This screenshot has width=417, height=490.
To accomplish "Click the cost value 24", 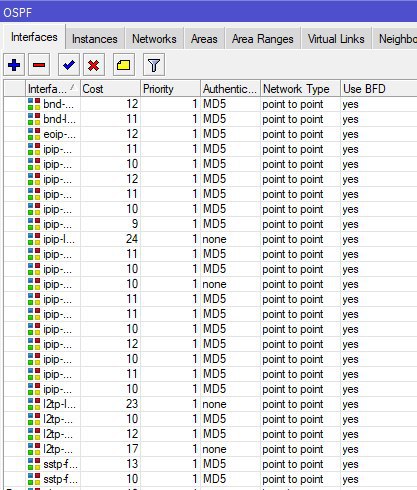I will coord(132,239).
